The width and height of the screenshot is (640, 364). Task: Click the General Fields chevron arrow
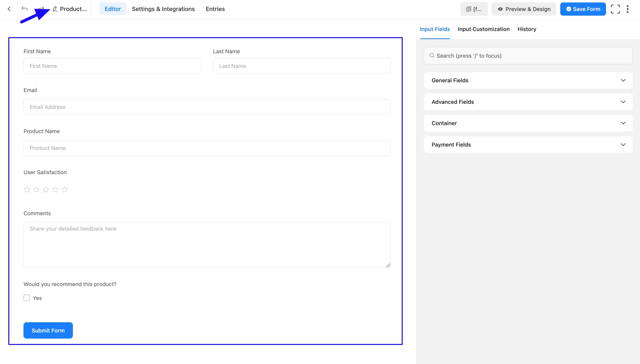623,80
